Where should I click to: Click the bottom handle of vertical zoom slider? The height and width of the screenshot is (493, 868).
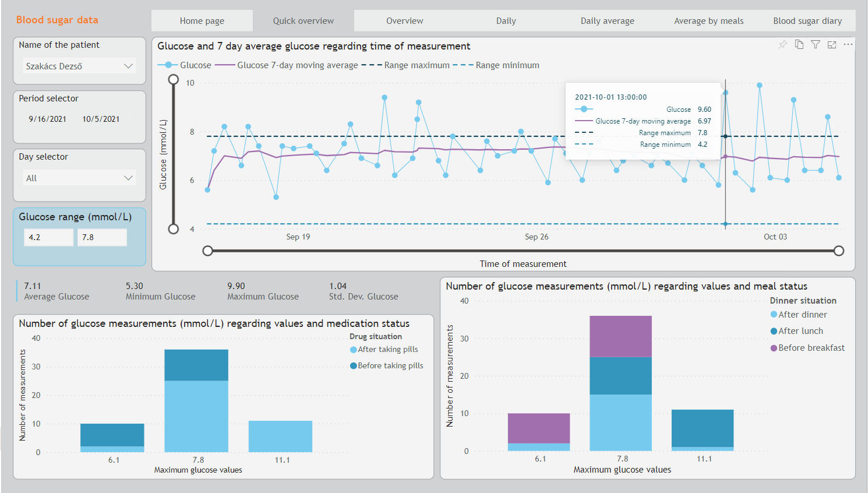point(173,228)
